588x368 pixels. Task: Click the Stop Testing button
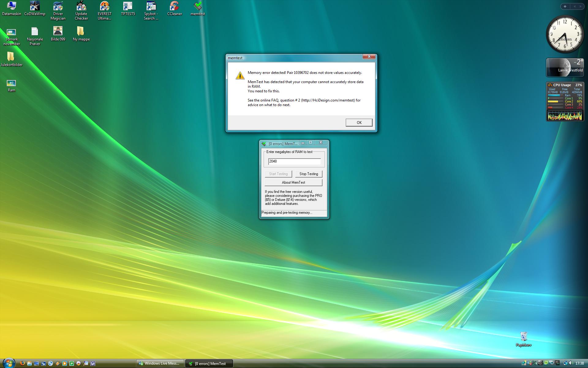pyautogui.click(x=309, y=174)
